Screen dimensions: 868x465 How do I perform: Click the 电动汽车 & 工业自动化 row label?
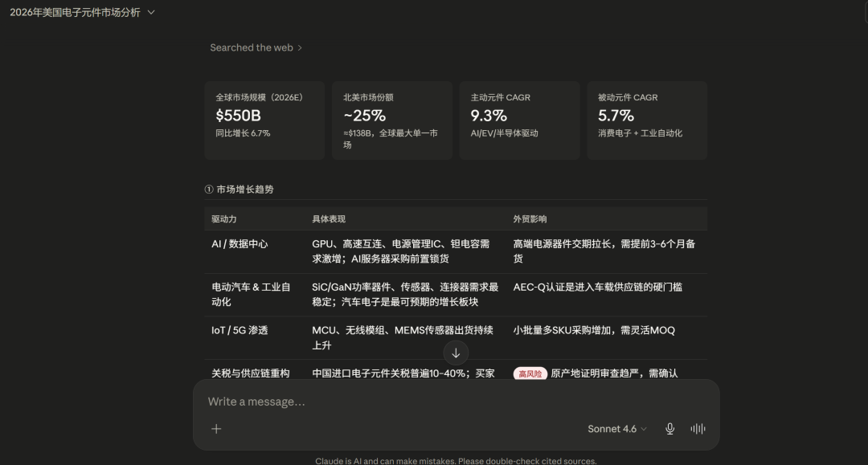tap(251, 294)
